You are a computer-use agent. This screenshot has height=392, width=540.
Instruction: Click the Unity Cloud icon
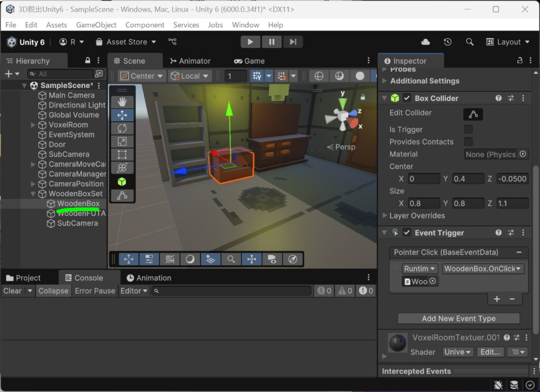(x=426, y=42)
